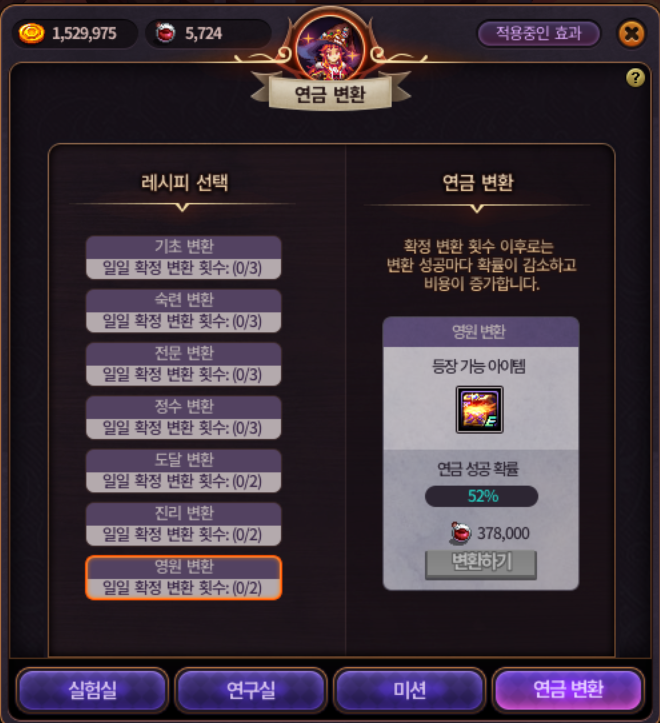Switch to the 실험실 tab
This screenshot has width=660, height=723.
click(x=92, y=690)
